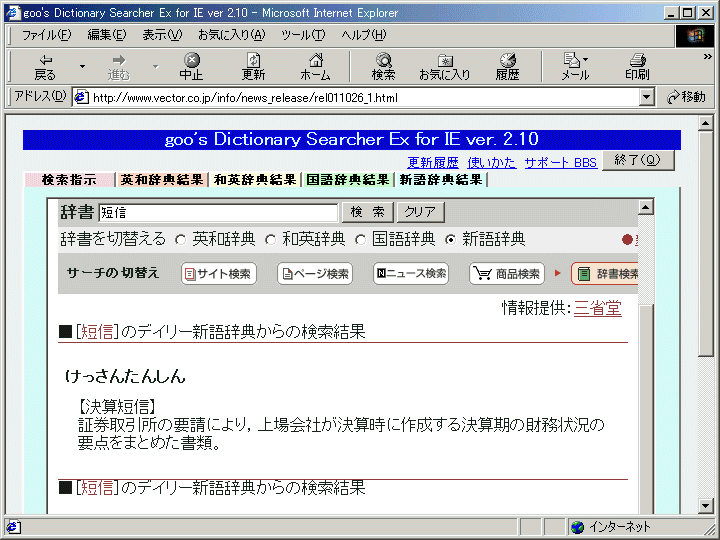Open the 使いかた usage link
The height and width of the screenshot is (540, 720).
[x=491, y=162]
